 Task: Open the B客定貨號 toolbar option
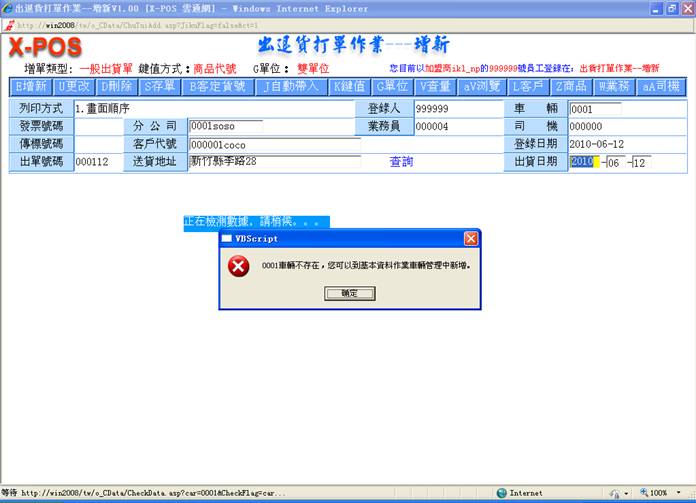217,86
